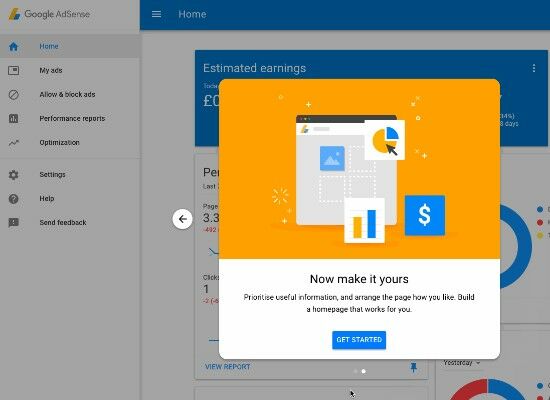This screenshot has height=400, width=550.
Task: Click the onboarding illustration image
Action: (359, 169)
